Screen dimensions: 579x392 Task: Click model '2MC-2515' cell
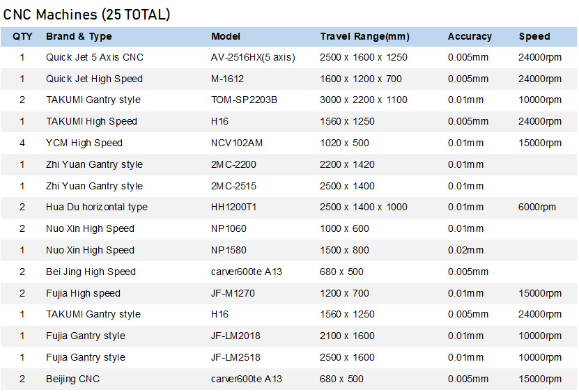(233, 186)
